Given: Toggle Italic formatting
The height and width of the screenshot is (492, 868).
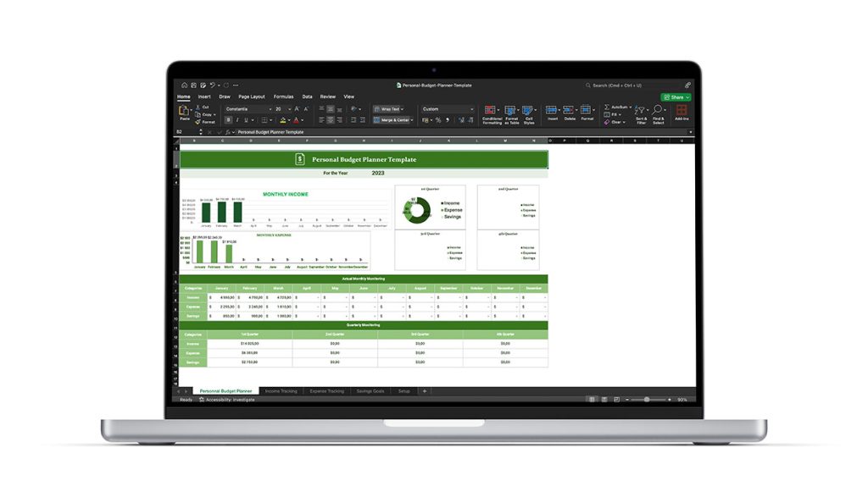Looking at the screenshot, I should [x=236, y=120].
